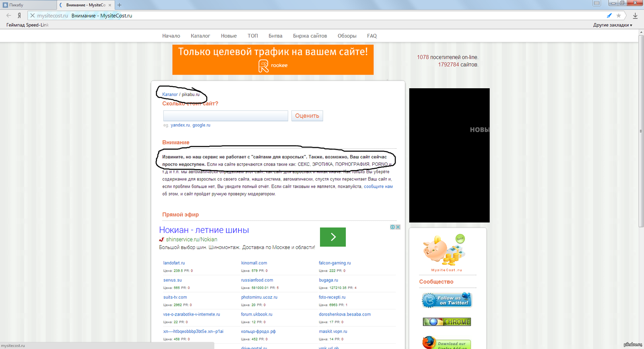
Task: Click AdChoices info icon on ad
Action: [392, 227]
